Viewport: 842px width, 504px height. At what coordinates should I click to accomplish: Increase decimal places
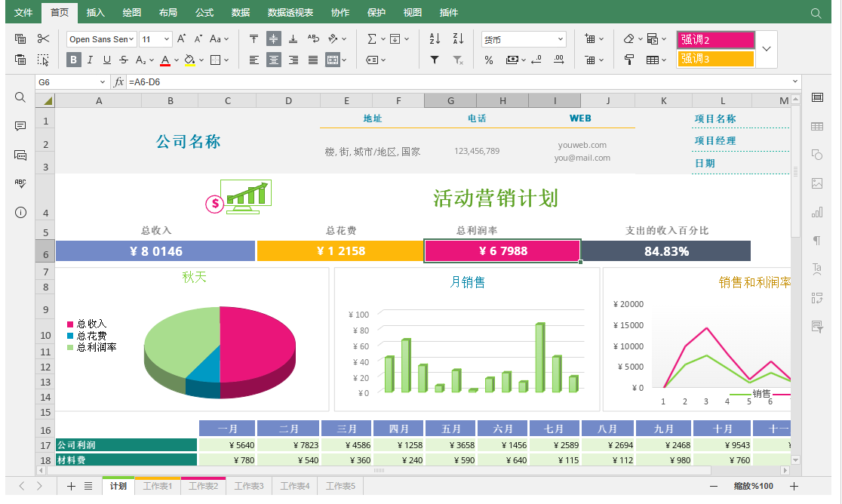[559, 60]
